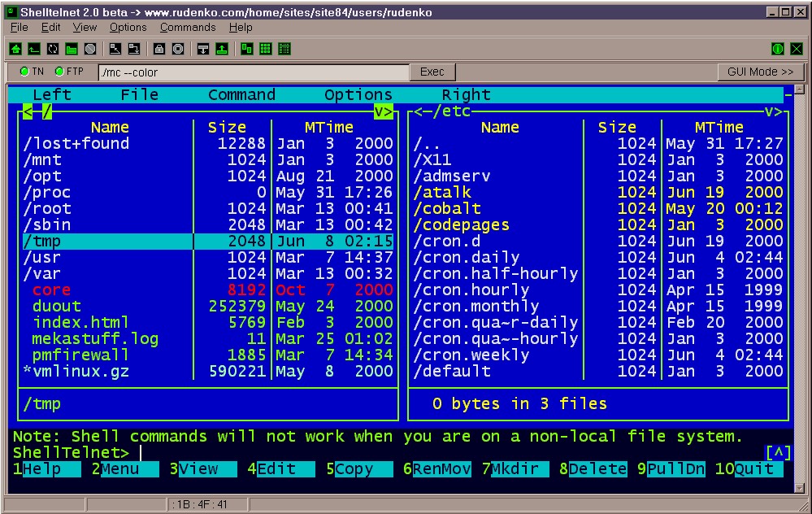Click the 9PullDn function key button

click(671, 469)
